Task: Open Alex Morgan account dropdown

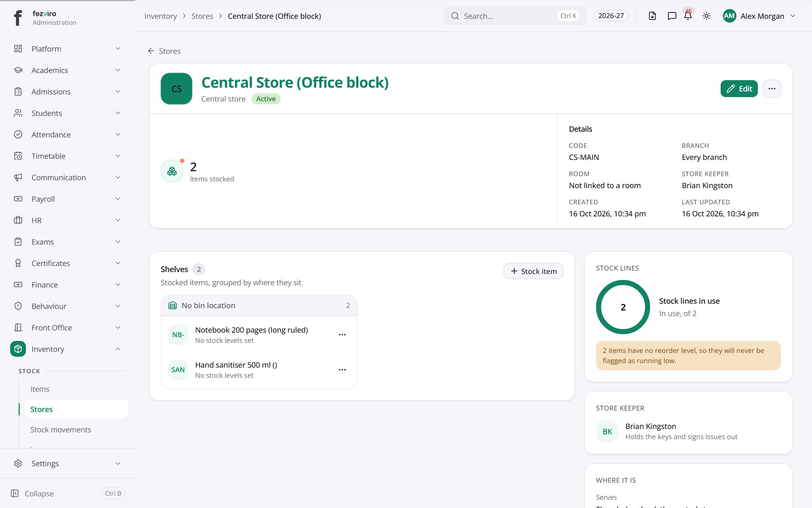Action: click(759, 16)
